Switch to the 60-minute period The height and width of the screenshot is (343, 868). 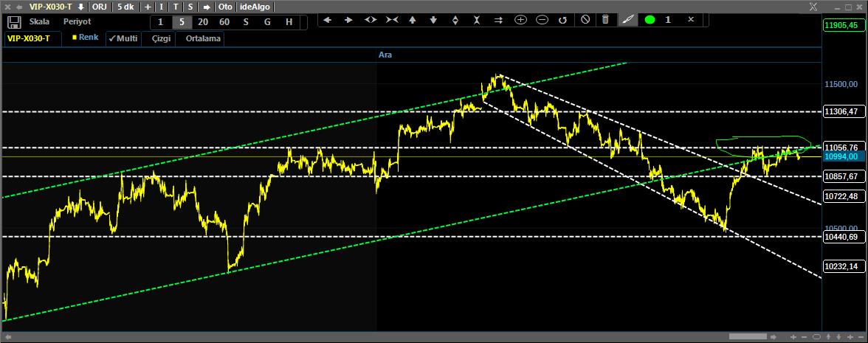tap(224, 22)
